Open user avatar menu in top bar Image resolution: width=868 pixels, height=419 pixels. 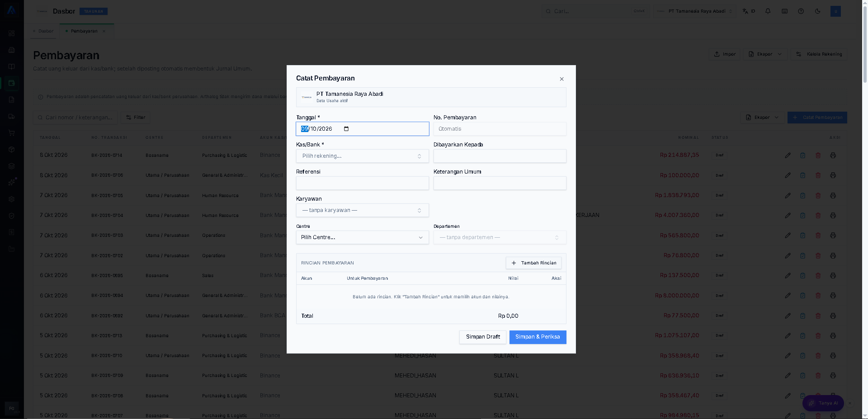point(835,11)
